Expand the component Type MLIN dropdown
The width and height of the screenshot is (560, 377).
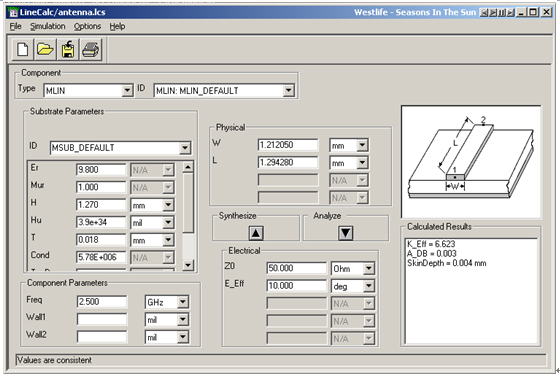click(x=127, y=90)
